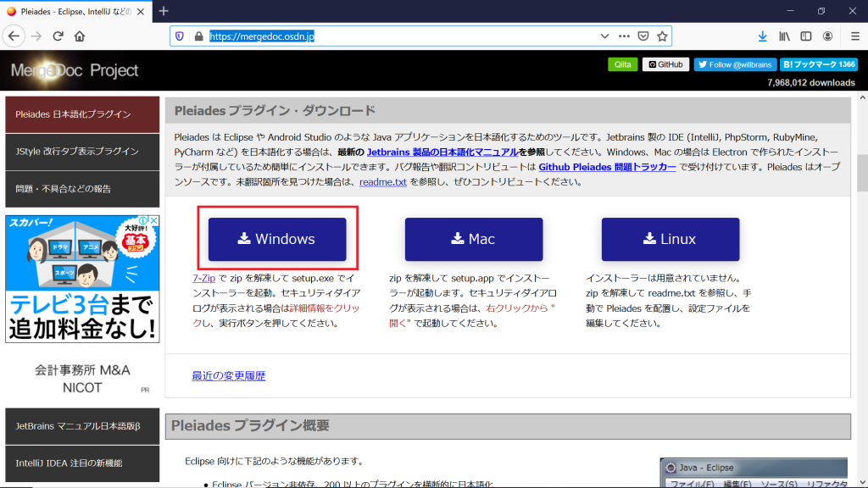The height and width of the screenshot is (488, 868).
Task: Click the Hatena bookmark 1366 button
Action: click(819, 64)
